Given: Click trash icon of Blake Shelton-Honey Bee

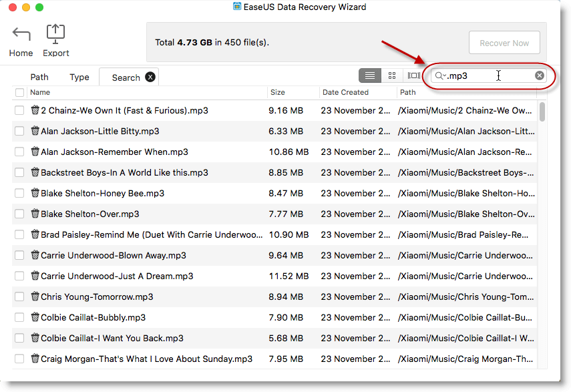Looking at the screenshot, I should [35, 193].
